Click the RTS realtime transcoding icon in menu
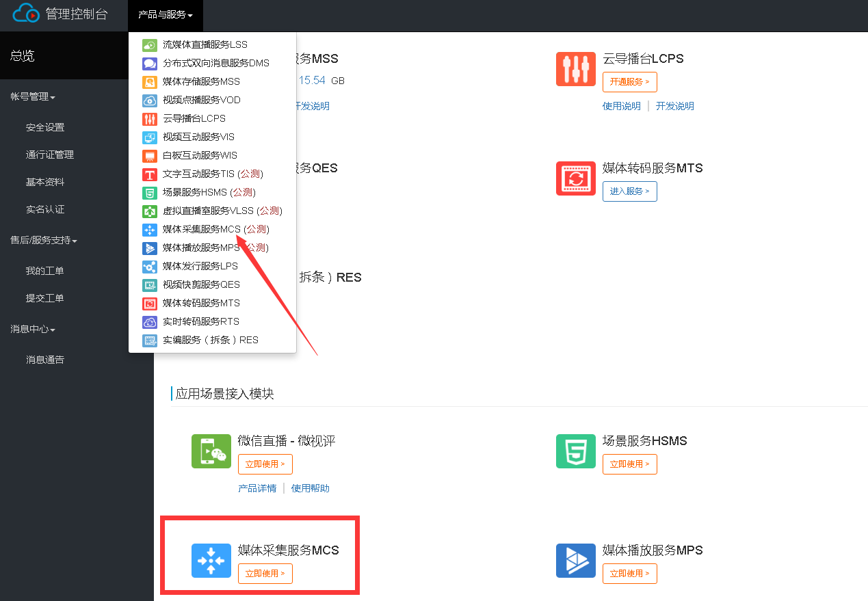This screenshot has width=868, height=601. click(x=150, y=322)
